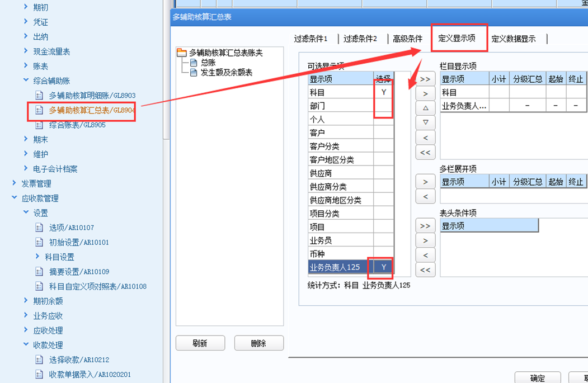Move all items with the >> button beside 栏目显示项

[x=425, y=79]
